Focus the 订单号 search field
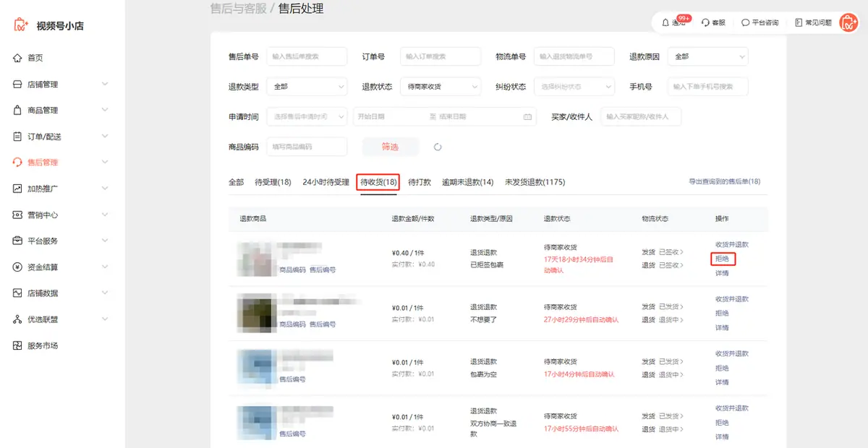This screenshot has height=448, width=868. click(441, 56)
